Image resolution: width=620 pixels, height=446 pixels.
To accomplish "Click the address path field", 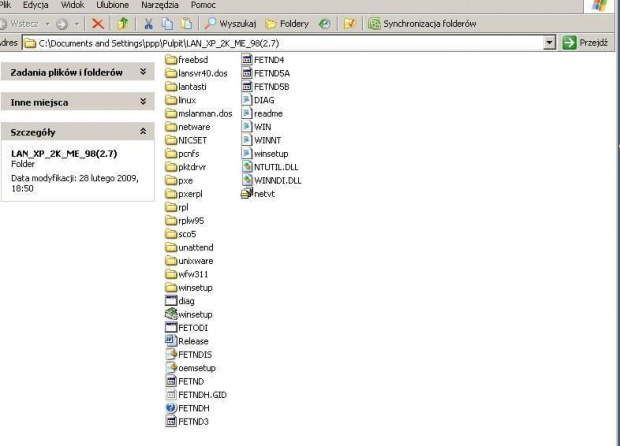I will 283,43.
